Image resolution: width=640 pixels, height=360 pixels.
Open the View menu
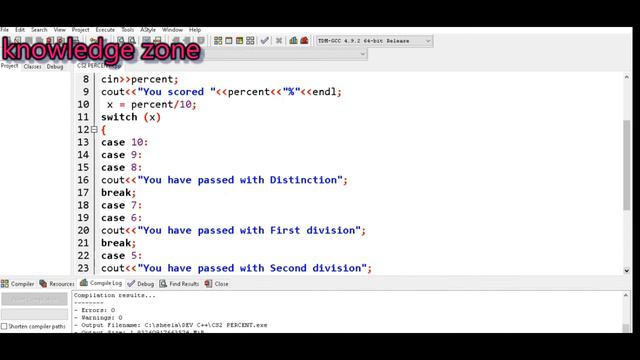(60, 30)
